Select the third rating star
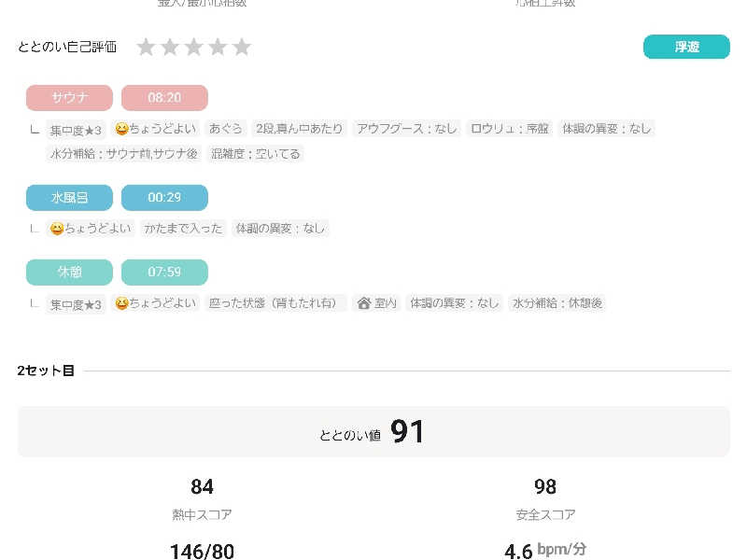Viewport: 747px width, 560px height. pos(193,47)
